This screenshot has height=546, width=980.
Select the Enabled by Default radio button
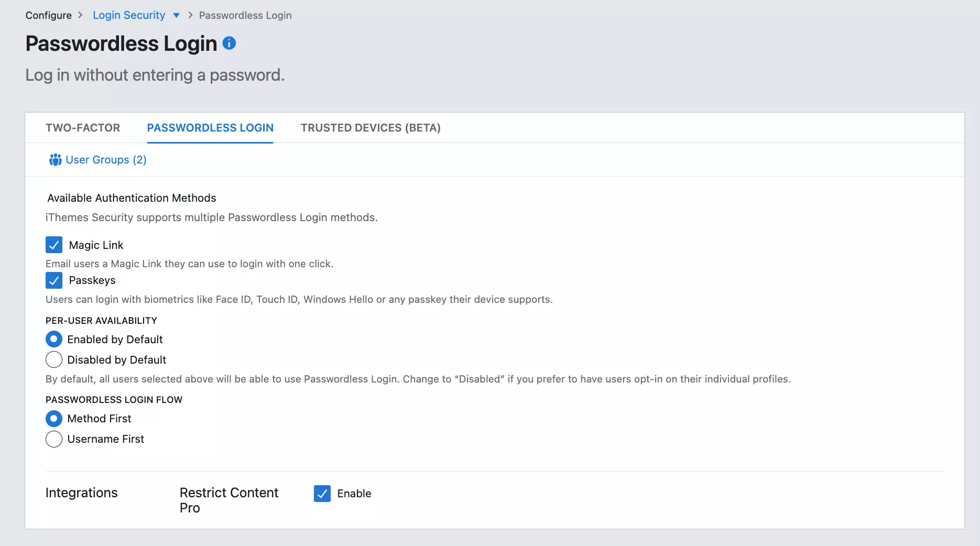54,340
